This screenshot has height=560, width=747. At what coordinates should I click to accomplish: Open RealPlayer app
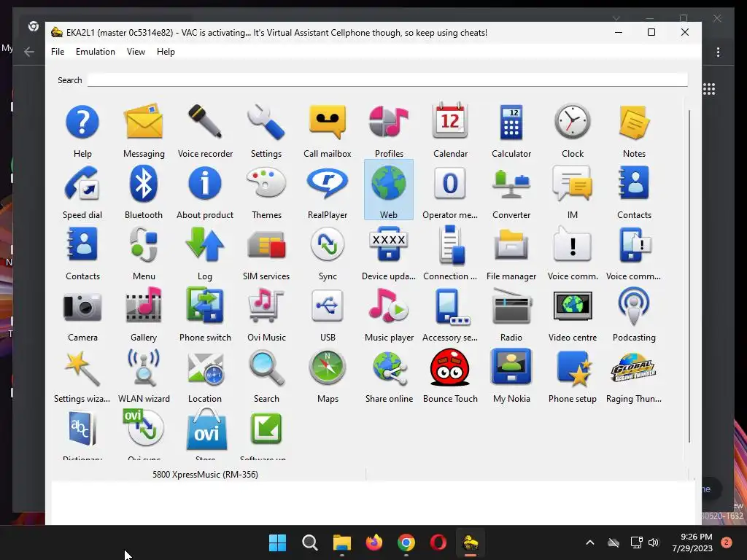coord(328,183)
